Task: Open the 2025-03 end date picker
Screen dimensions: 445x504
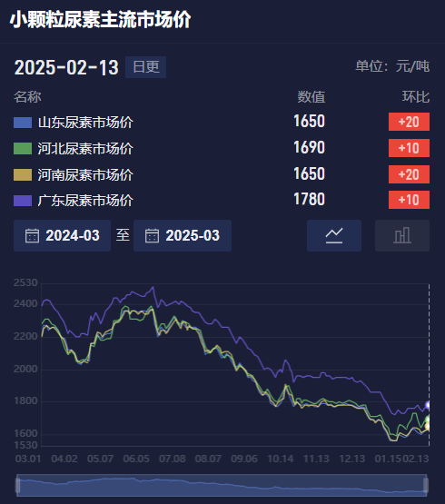Action: [183, 235]
